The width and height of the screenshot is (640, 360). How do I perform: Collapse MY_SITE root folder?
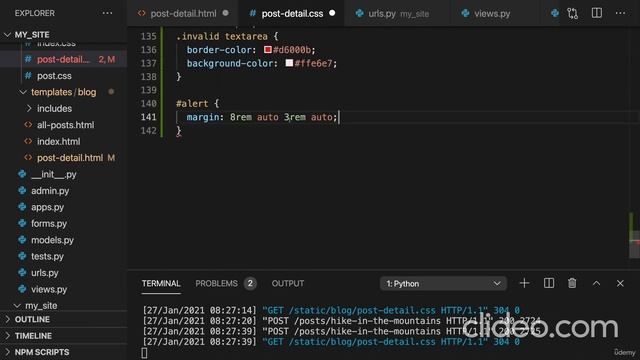click(x=7, y=35)
